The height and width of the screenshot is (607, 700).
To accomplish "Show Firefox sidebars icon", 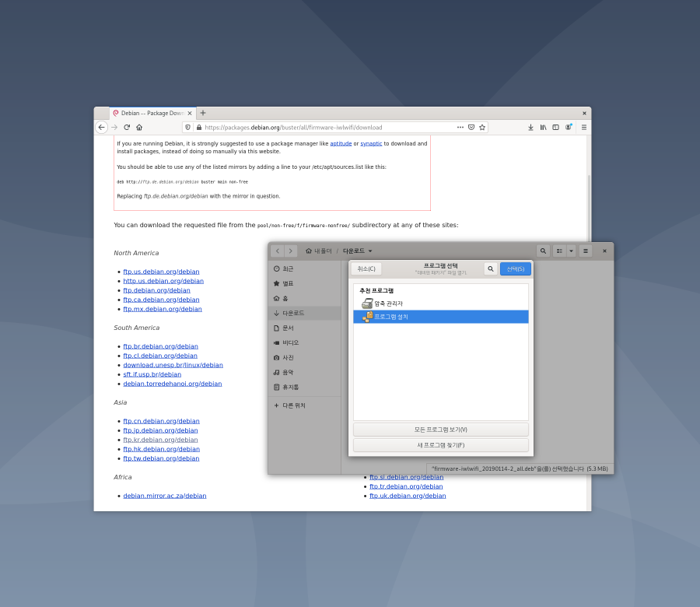I will click(555, 128).
